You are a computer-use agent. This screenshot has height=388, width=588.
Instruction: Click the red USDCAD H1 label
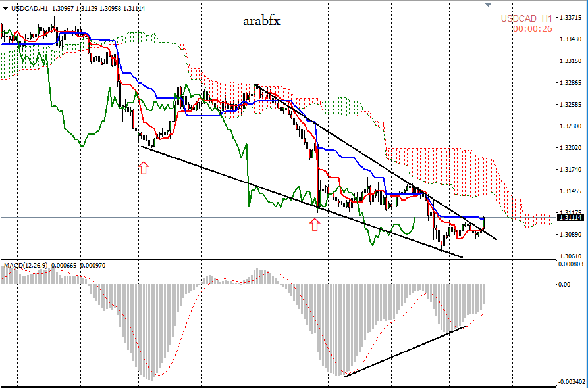coord(527,18)
